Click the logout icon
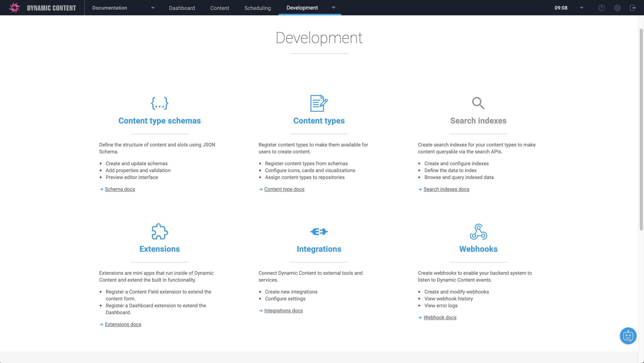644x363 pixels. tap(633, 8)
